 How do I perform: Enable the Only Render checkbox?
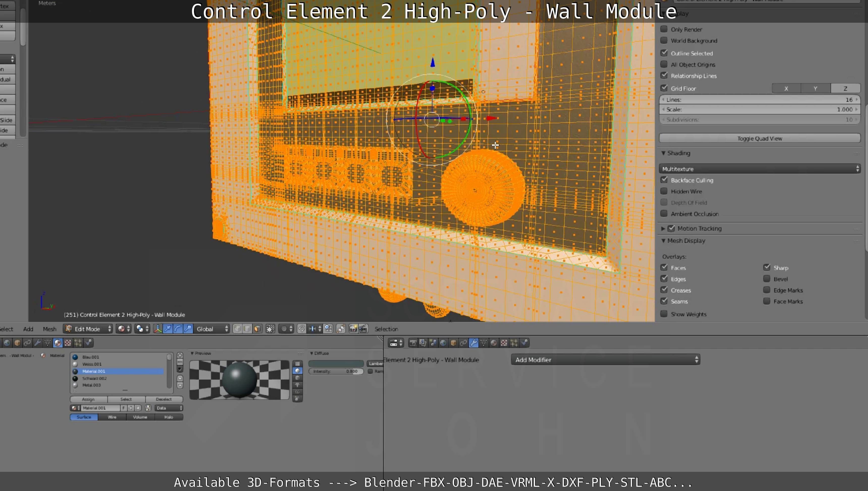(664, 29)
